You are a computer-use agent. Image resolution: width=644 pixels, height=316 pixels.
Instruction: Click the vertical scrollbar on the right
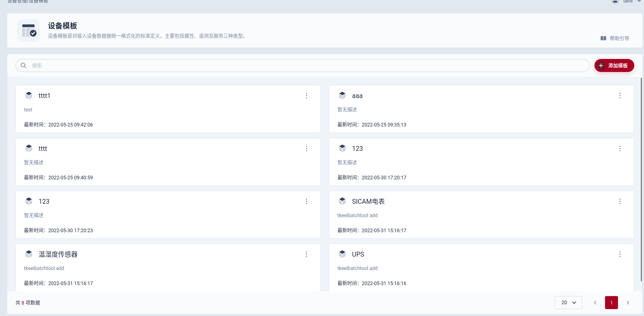coord(641,179)
